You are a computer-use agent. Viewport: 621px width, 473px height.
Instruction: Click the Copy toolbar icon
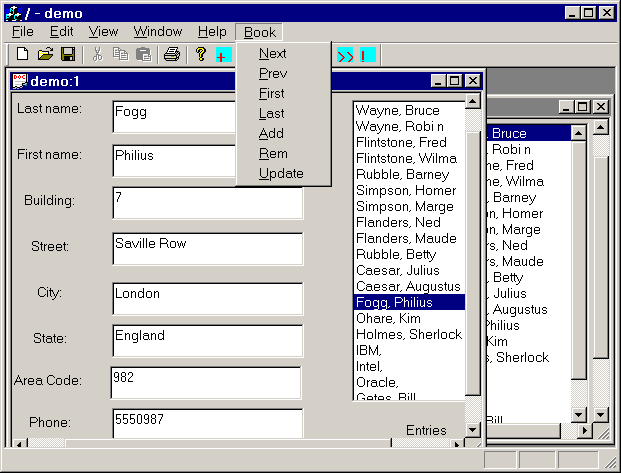pos(120,54)
